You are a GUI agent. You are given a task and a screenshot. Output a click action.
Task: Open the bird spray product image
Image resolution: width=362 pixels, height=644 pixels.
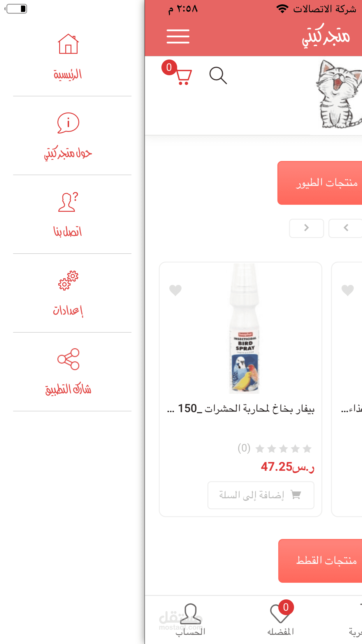pyautogui.click(x=244, y=328)
